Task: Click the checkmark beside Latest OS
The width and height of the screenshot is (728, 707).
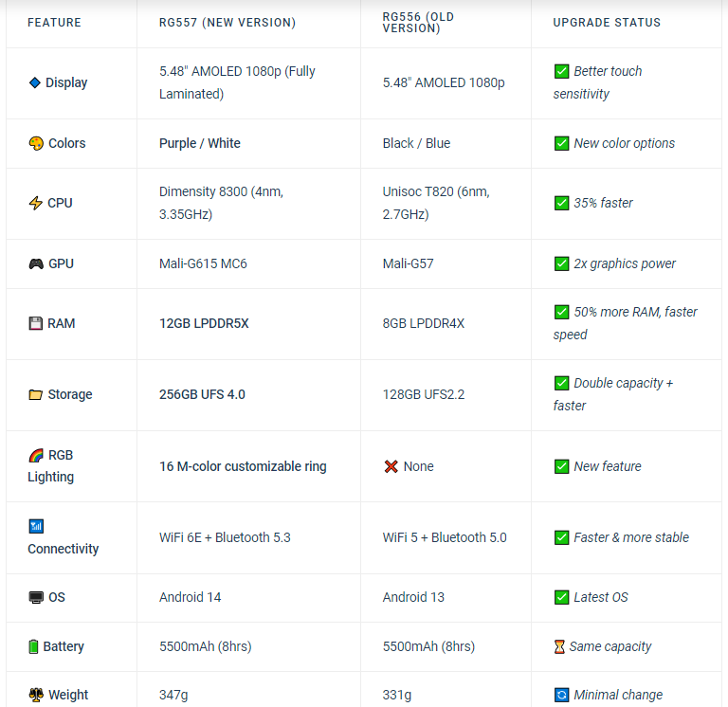Action: (x=561, y=597)
